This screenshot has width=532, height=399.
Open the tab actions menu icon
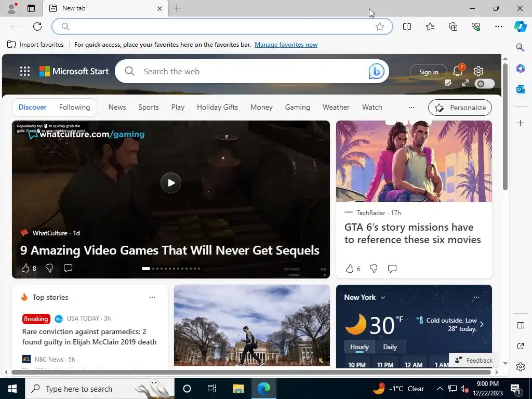click(31, 8)
